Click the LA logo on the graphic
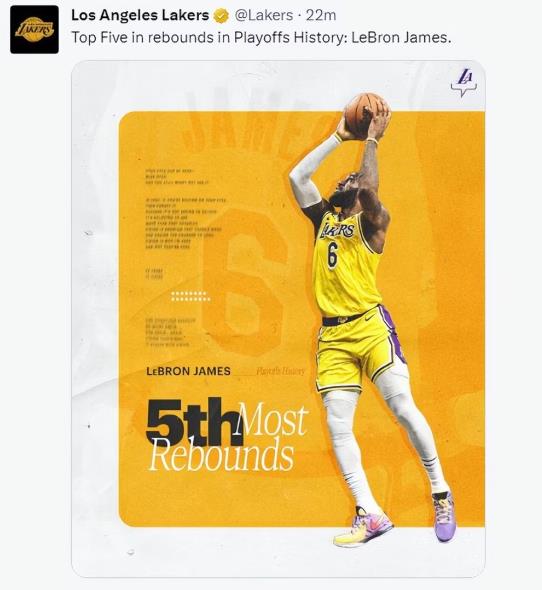Image resolution: width=542 pixels, height=590 pixels. point(464,82)
